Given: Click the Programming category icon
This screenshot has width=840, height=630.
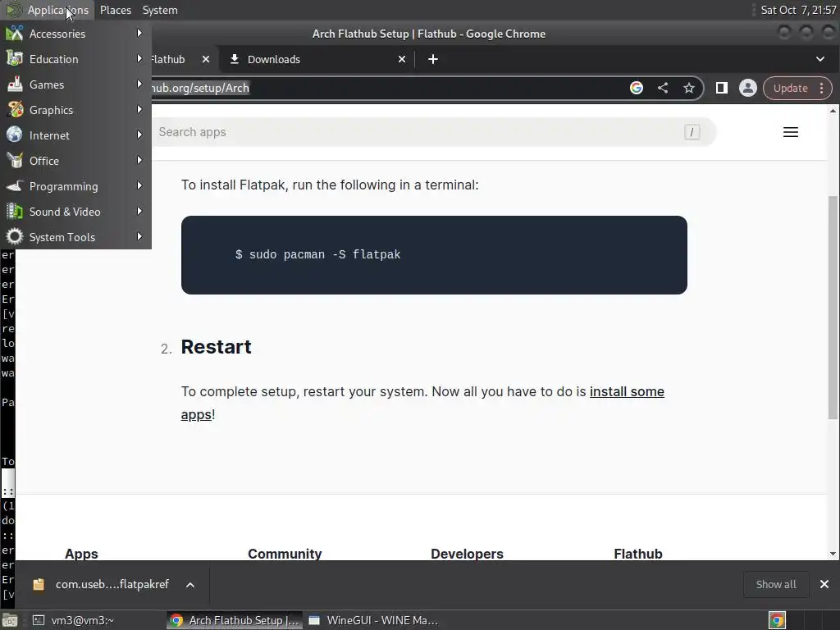Looking at the screenshot, I should 15,186.
